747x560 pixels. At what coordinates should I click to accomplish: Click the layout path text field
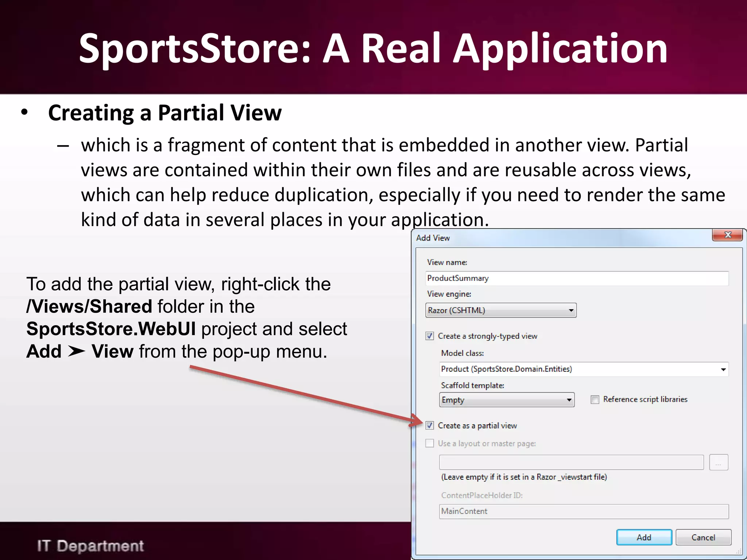point(571,462)
